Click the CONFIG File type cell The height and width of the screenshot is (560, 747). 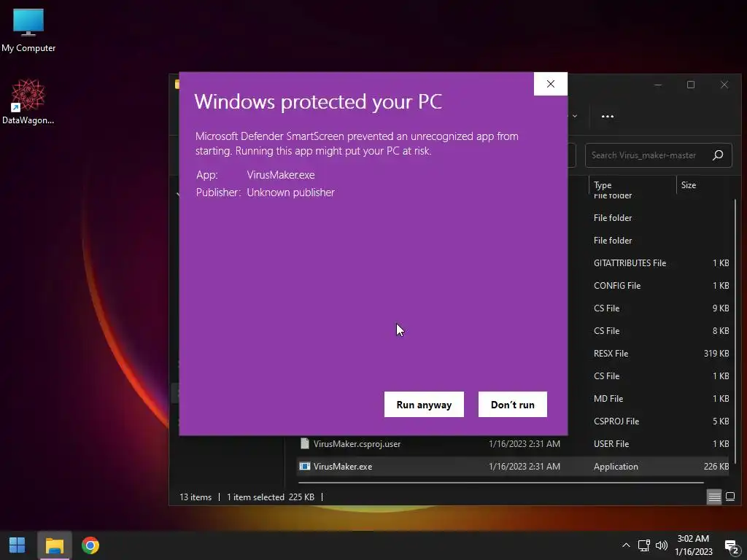pos(617,286)
